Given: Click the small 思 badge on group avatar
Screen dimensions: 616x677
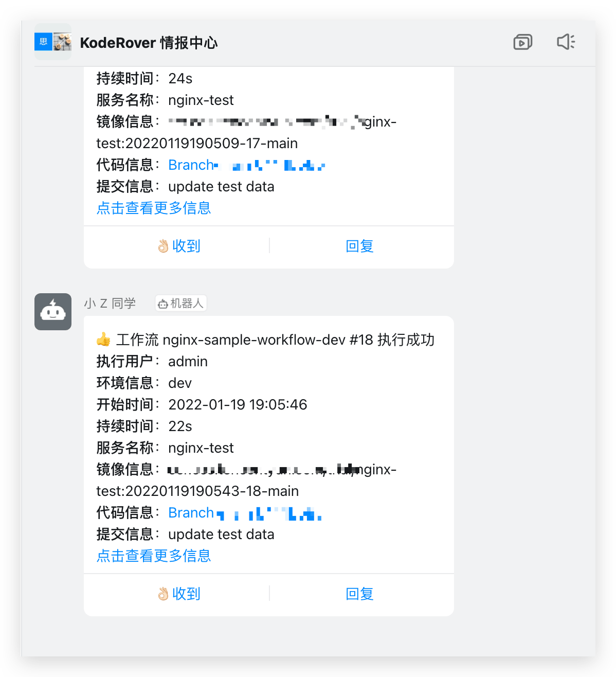Looking at the screenshot, I should 43,42.
